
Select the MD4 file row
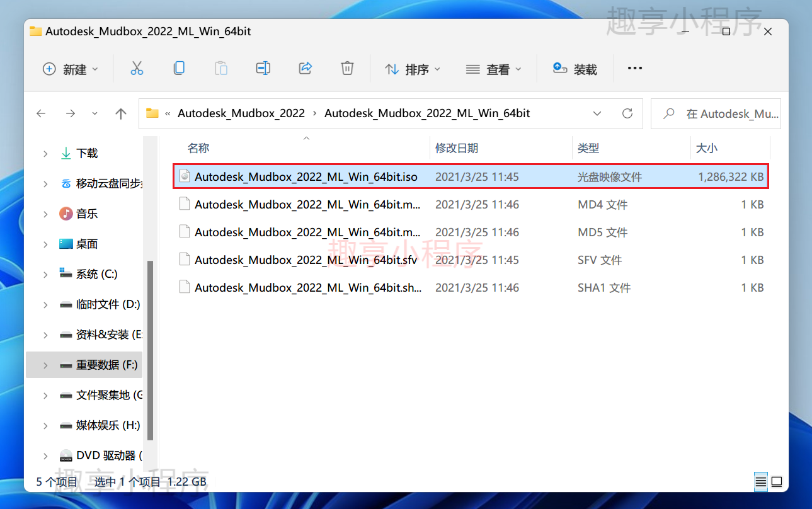click(471, 205)
